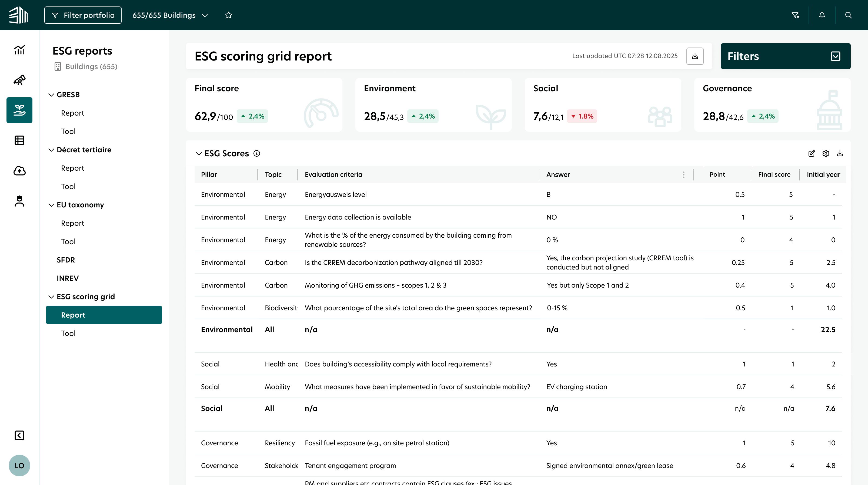This screenshot has height=485, width=868.
Task: Open the SFDR report
Action: tap(66, 260)
